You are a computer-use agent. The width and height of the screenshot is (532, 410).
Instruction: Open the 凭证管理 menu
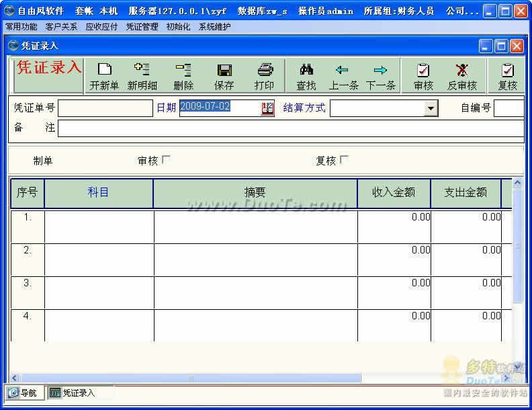click(142, 26)
